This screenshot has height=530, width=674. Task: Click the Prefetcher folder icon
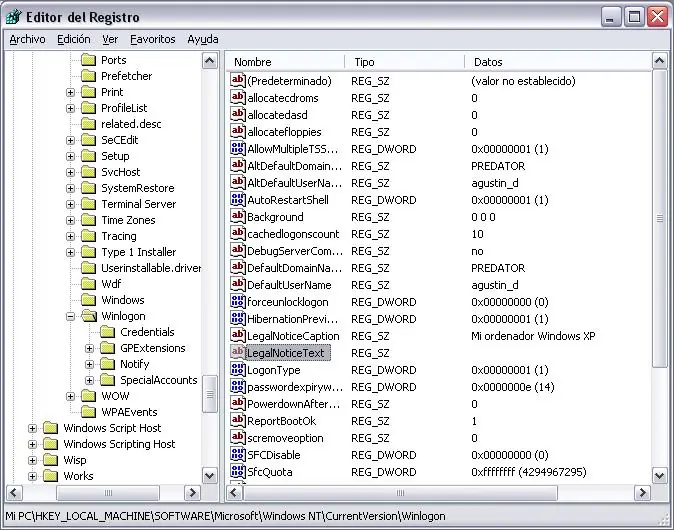point(89,76)
